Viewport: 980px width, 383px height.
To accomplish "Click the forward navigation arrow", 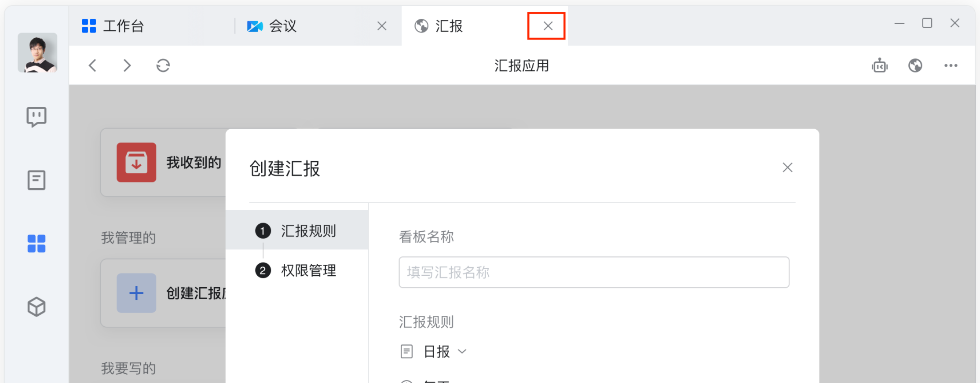I will tap(127, 65).
